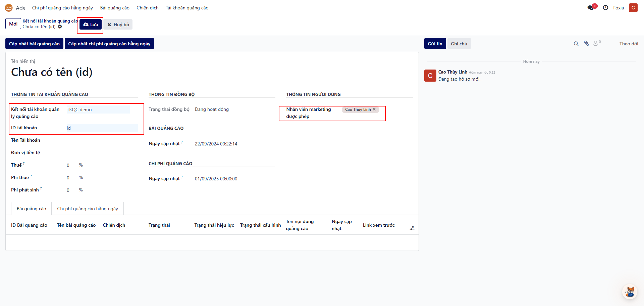
Task: Remove the Cao Thùy Linh tag
Action: click(x=374, y=110)
